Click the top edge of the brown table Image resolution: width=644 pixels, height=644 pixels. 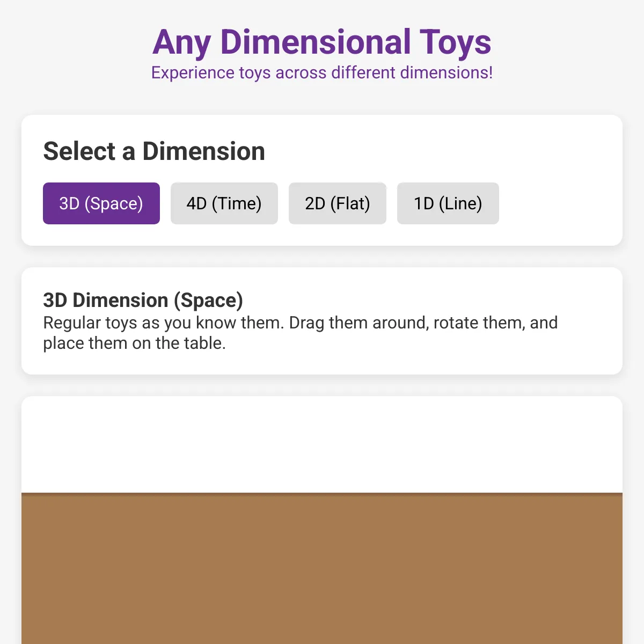point(322,494)
